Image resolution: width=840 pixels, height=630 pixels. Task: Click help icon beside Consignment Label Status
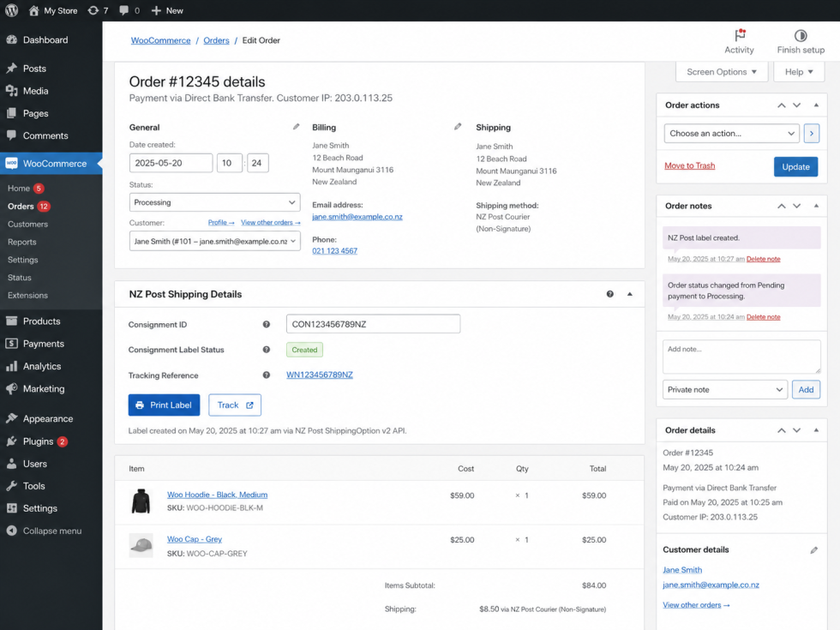coord(267,350)
